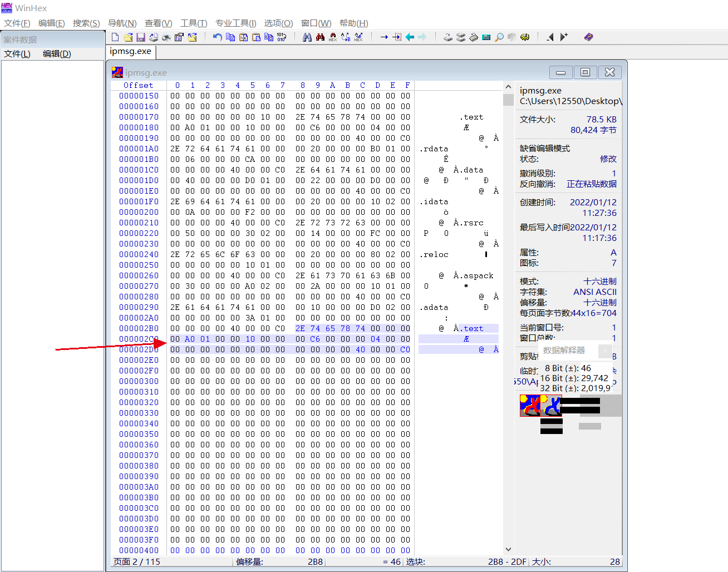The image size is (728, 572).
Task: Click the black left triangle icon
Action: click(550, 37)
